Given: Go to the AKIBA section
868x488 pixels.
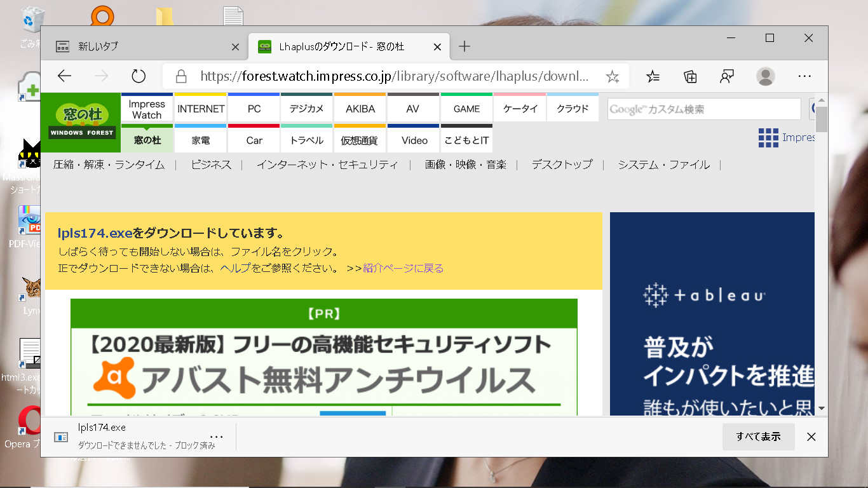Looking at the screenshot, I should pyautogui.click(x=360, y=108).
